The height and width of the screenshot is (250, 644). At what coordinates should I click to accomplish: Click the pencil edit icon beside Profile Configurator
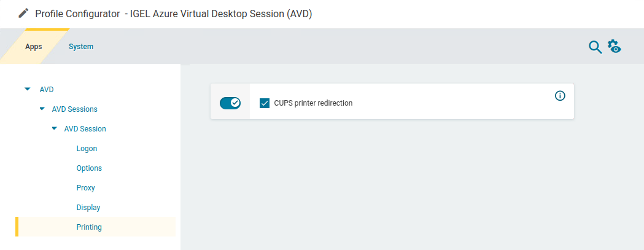click(24, 13)
